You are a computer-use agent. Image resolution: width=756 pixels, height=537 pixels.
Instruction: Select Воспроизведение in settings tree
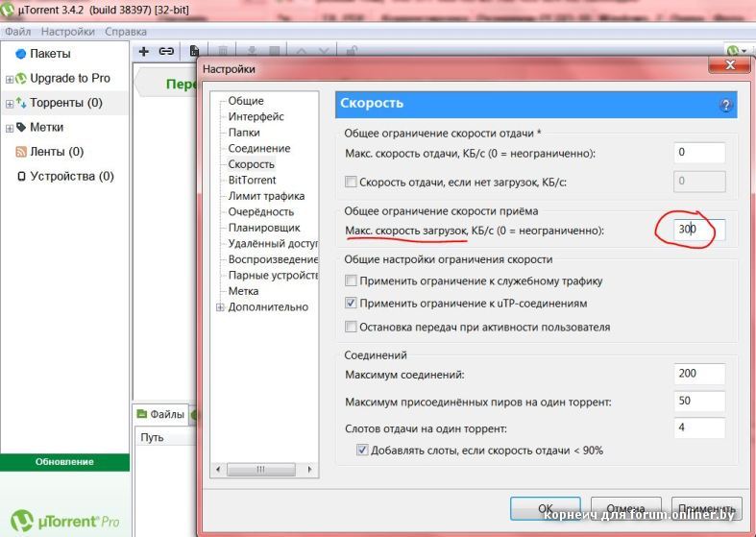[x=273, y=259]
